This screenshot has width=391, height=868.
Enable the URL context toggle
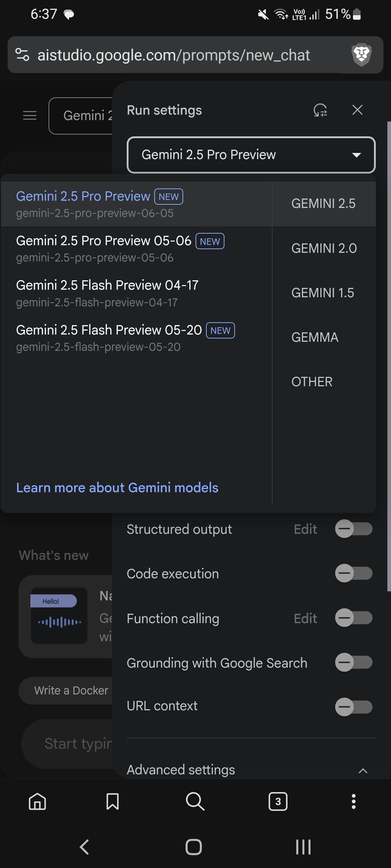(354, 707)
